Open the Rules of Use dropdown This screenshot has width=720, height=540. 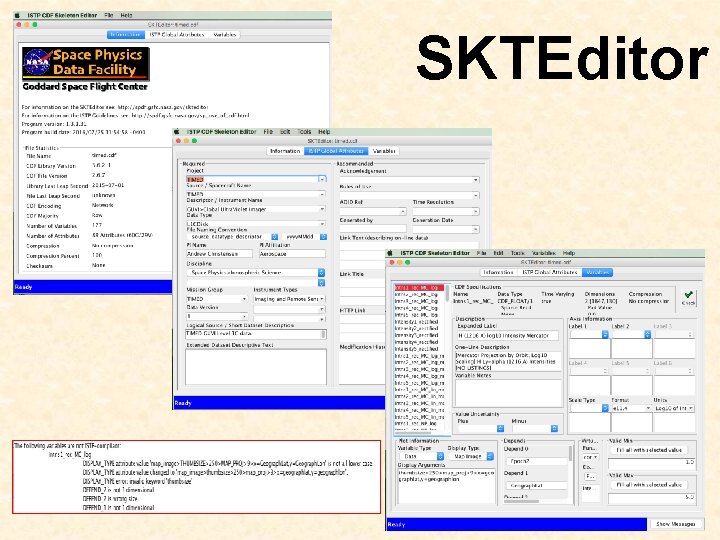[x=409, y=195]
